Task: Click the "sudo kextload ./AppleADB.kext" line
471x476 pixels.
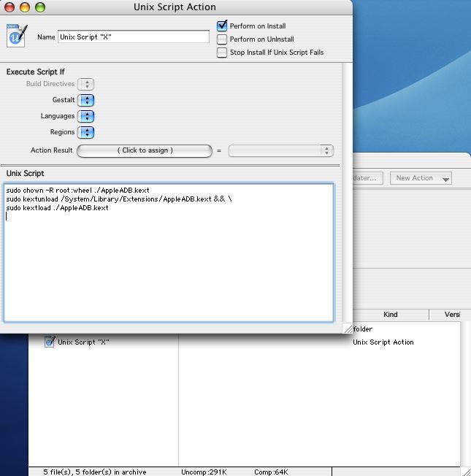Action: (x=58, y=208)
